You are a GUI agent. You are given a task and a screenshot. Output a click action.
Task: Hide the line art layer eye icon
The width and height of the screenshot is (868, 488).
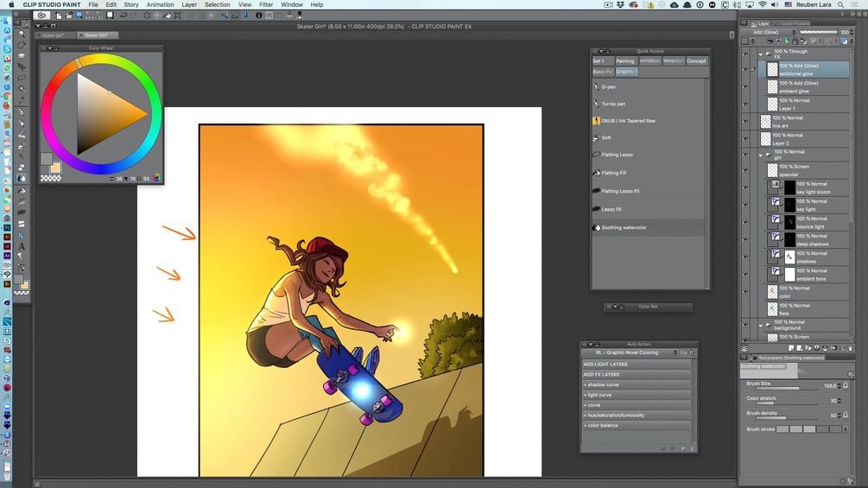point(745,122)
